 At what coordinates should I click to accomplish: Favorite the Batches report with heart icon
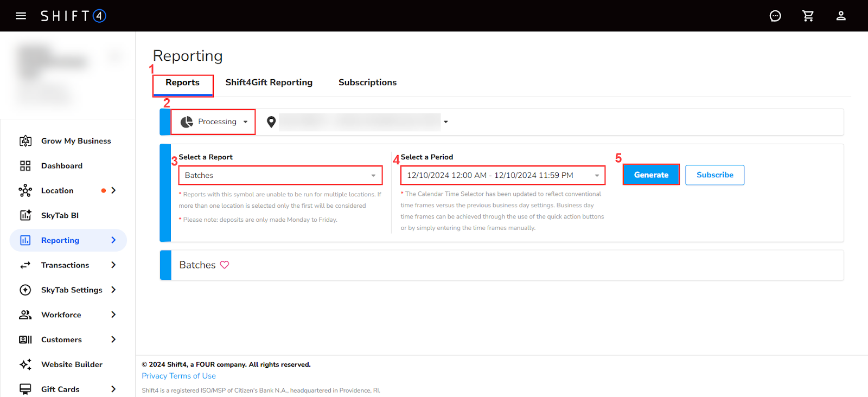[225, 265]
